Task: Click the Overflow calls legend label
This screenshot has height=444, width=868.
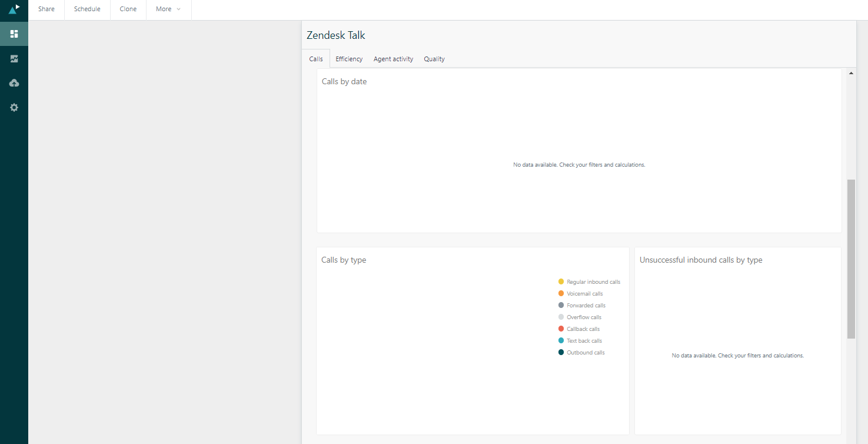Action: pos(584,317)
